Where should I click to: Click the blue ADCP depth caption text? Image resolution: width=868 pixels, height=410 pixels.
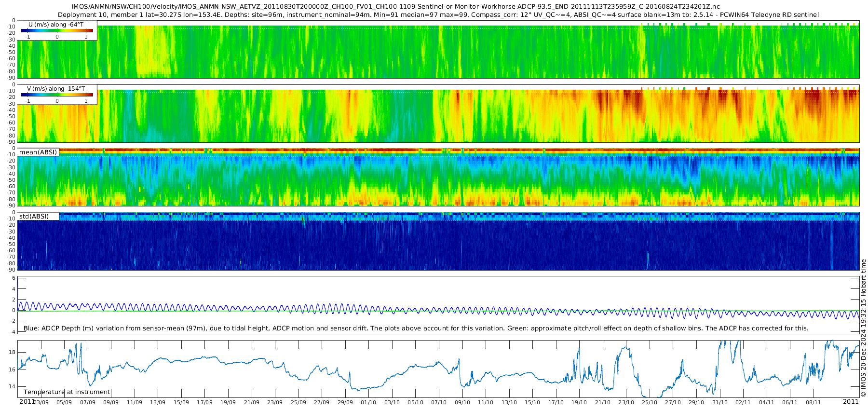pyautogui.click(x=416, y=328)
